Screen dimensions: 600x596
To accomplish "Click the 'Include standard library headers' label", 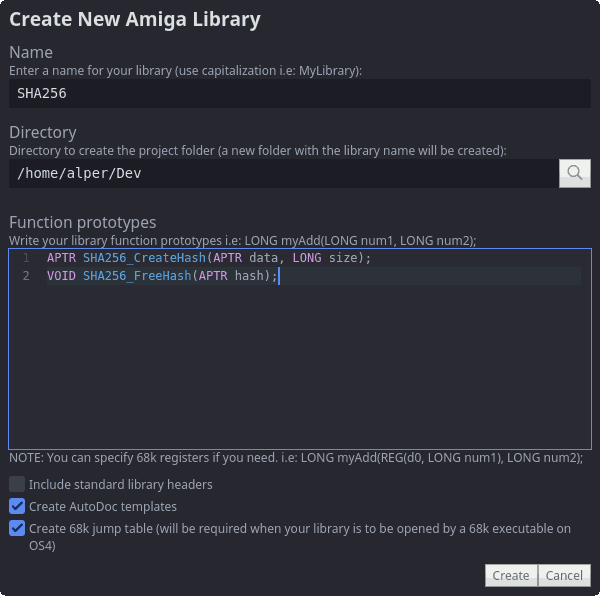I will (x=121, y=484).
